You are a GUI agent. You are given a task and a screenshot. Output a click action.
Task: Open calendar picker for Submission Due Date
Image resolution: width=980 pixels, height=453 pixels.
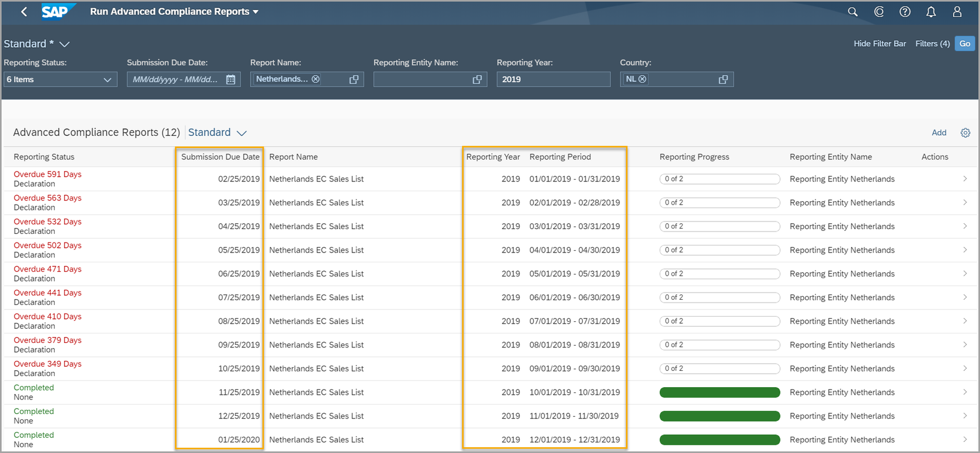231,79
